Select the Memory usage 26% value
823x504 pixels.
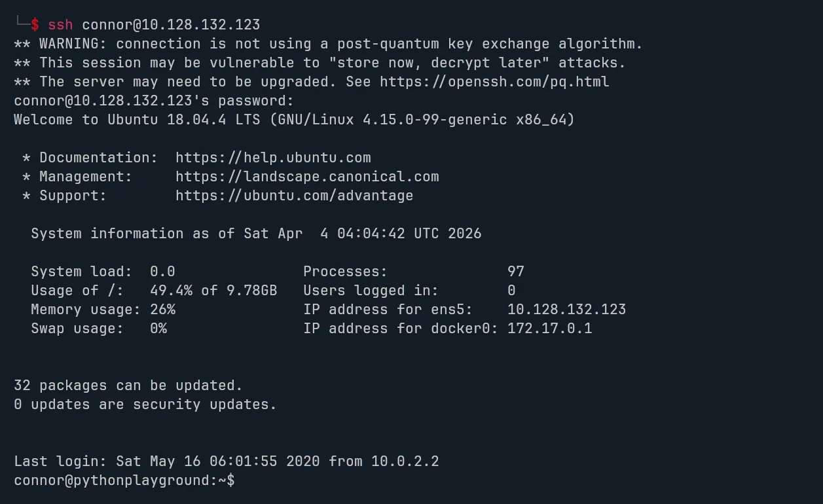tap(162, 310)
